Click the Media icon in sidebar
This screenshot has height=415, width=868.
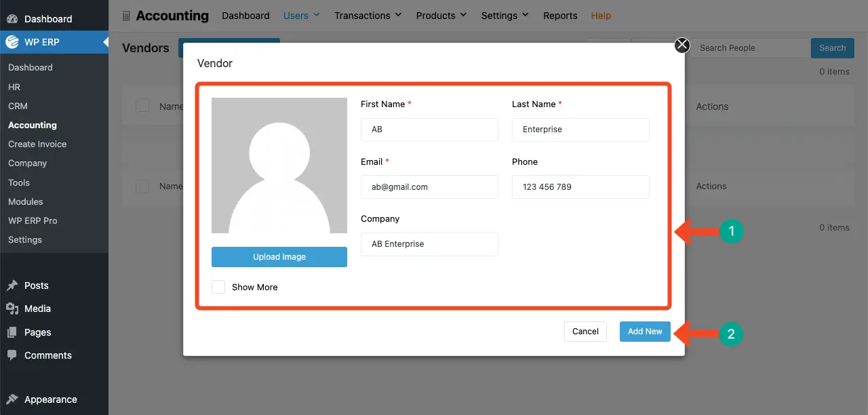pos(12,309)
